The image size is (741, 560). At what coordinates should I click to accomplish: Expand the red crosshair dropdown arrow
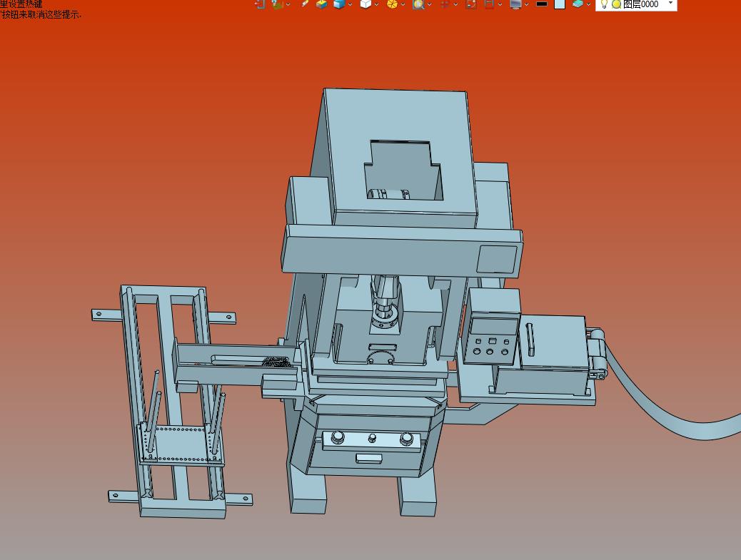coord(455,4)
